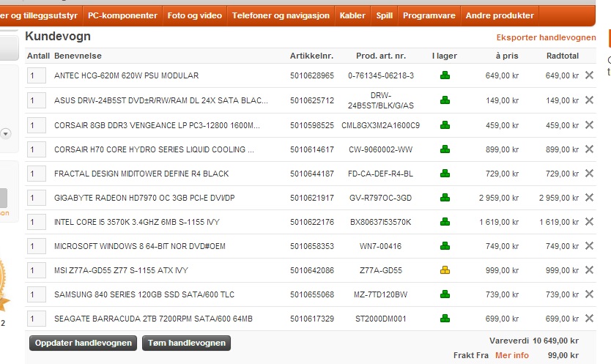
Task: Select INTEL CORE I5 3570K product name
Action: point(137,222)
